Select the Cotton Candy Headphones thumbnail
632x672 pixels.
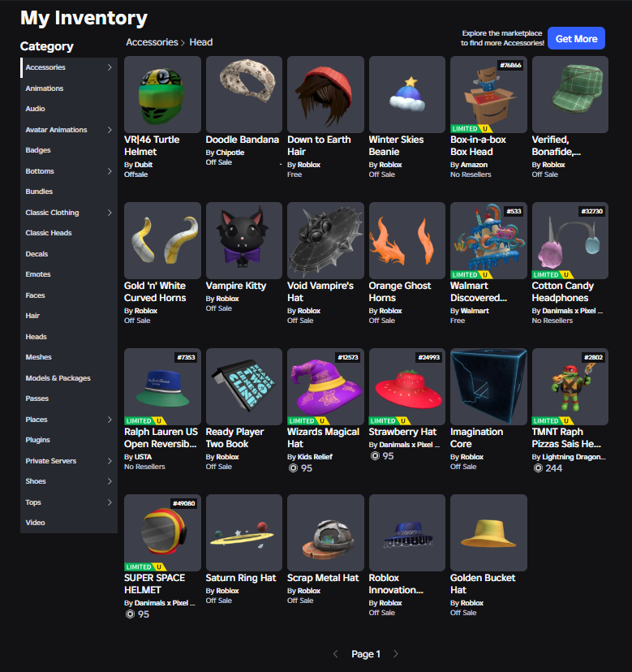coord(570,240)
